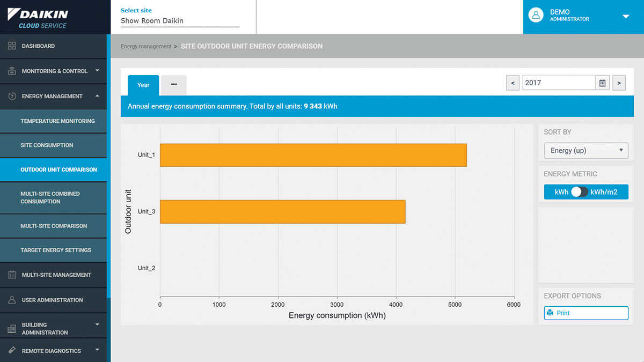Click the User Administration person icon
The height and width of the screenshot is (362, 644).
coord(12,300)
